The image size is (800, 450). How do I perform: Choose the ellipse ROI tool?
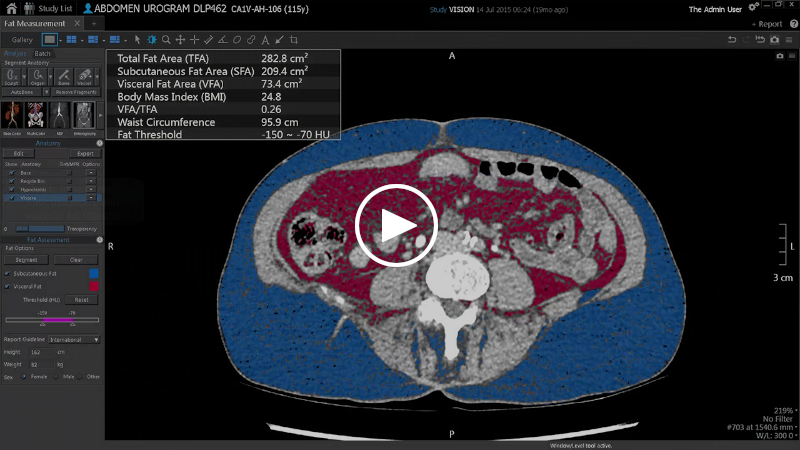[237, 39]
